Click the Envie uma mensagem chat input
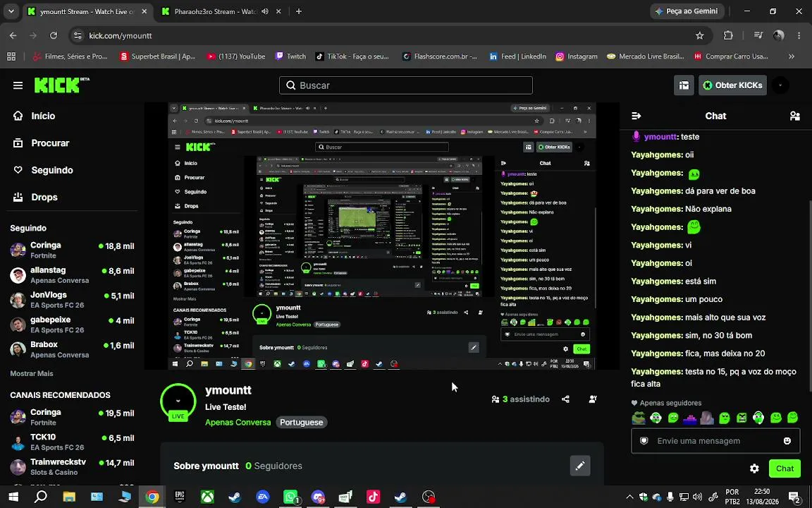Viewport: 812px width, 508px height. (715, 441)
